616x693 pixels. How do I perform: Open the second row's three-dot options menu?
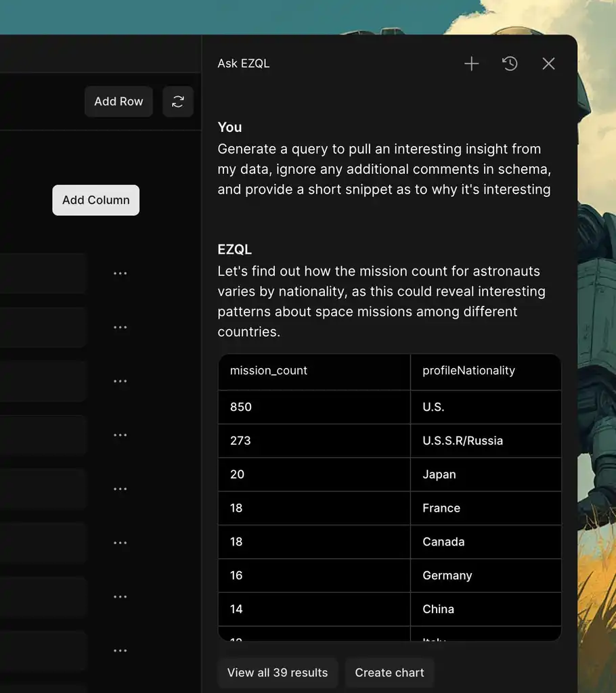(x=120, y=328)
